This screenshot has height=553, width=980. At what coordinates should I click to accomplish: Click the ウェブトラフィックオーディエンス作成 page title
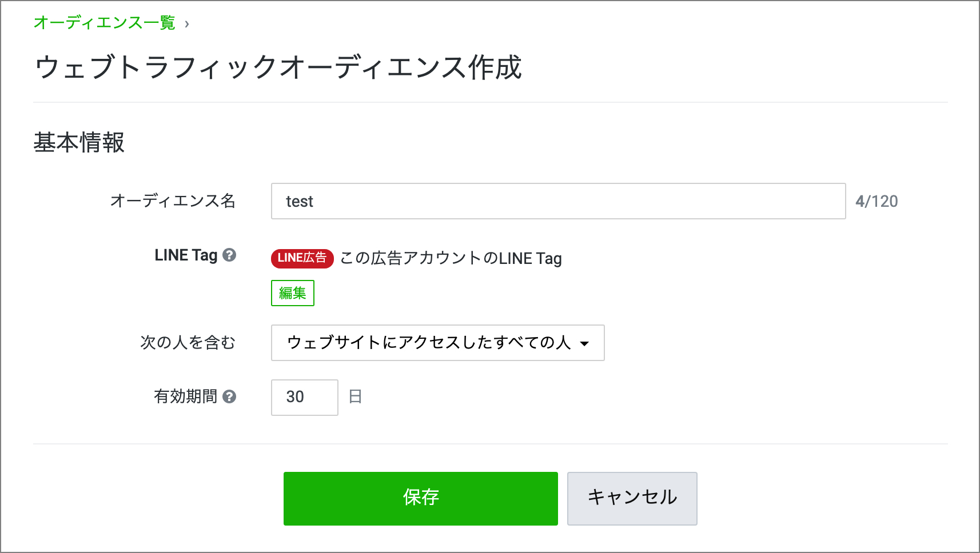click(278, 67)
